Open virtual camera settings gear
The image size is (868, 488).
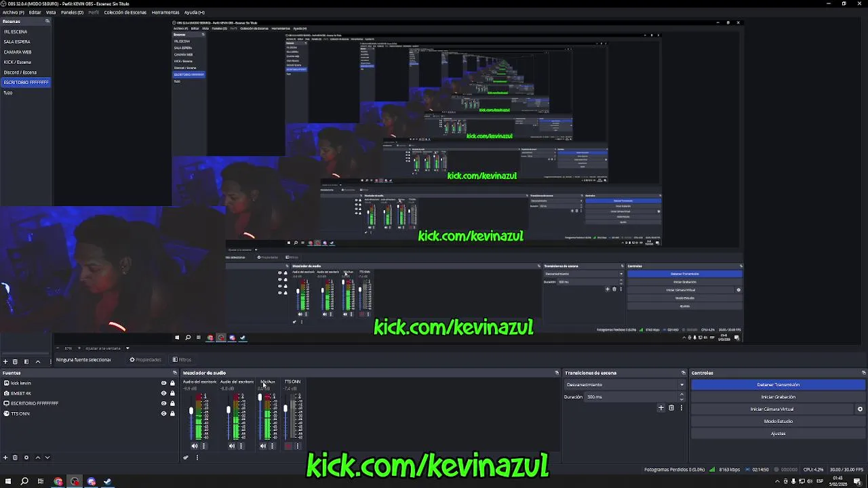click(860, 409)
